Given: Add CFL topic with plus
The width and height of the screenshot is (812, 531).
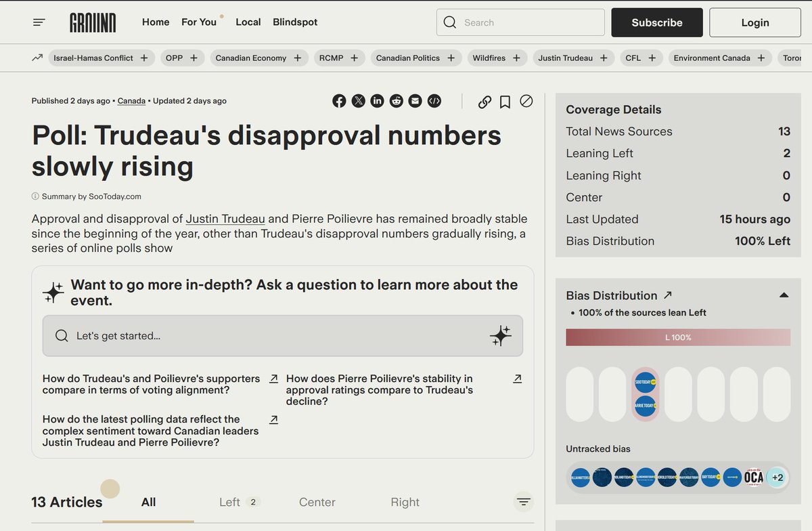Looking at the screenshot, I should point(652,58).
